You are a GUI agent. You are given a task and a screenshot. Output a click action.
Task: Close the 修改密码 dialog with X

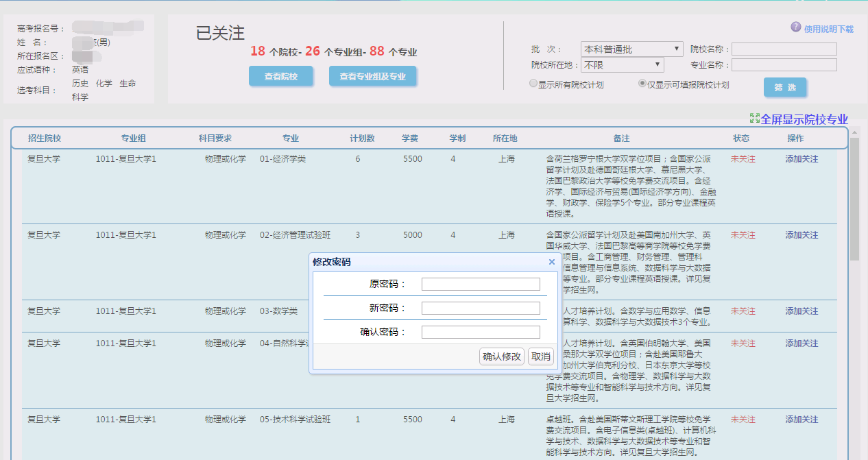[x=552, y=262]
